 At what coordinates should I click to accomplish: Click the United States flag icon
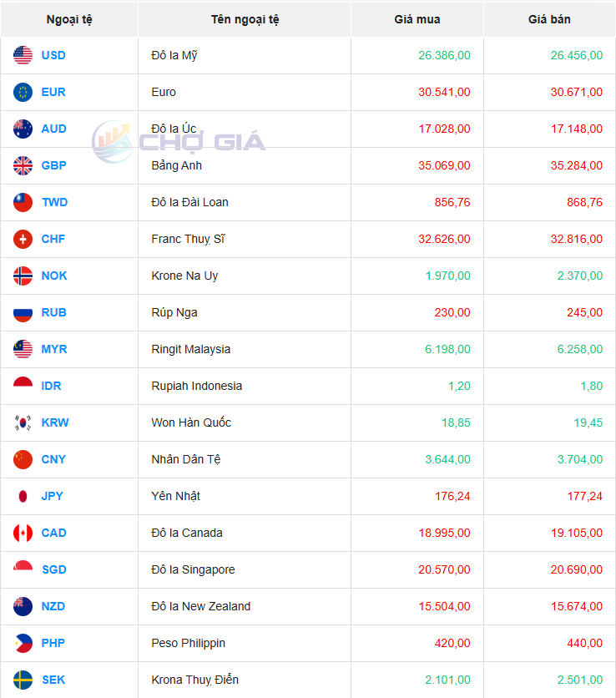coord(23,56)
